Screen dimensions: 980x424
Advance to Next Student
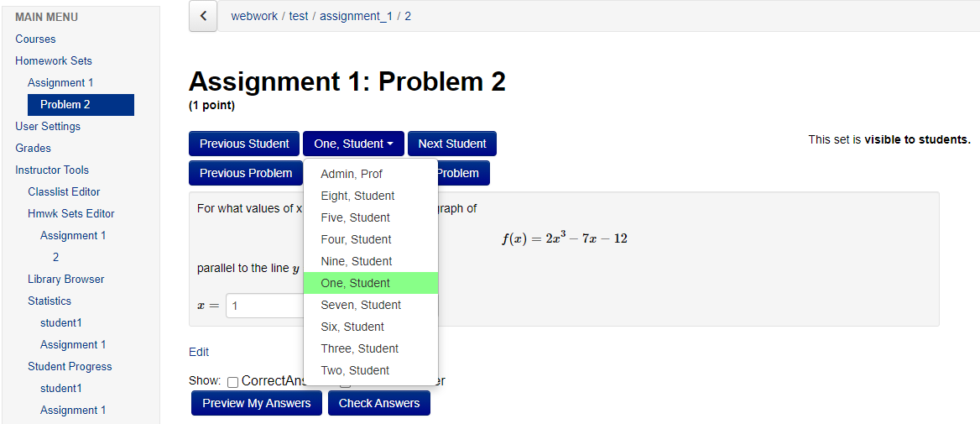[x=452, y=144]
